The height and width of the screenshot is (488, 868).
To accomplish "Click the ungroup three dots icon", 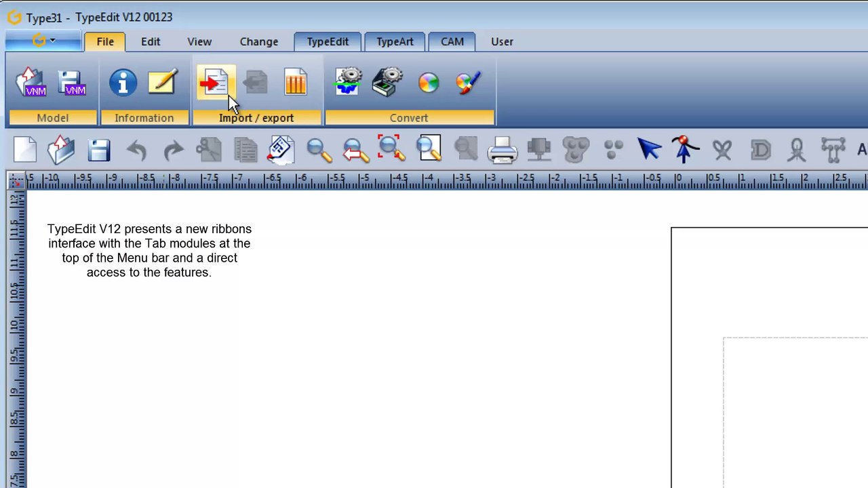I will point(613,150).
